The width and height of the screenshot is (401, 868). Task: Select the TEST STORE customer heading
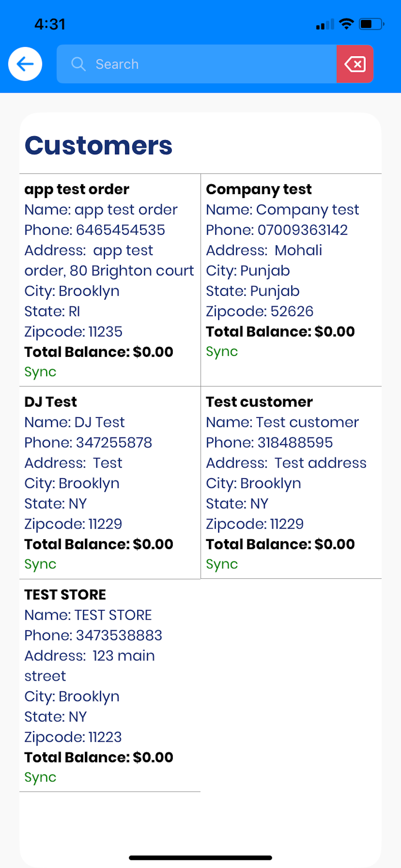point(65,595)
